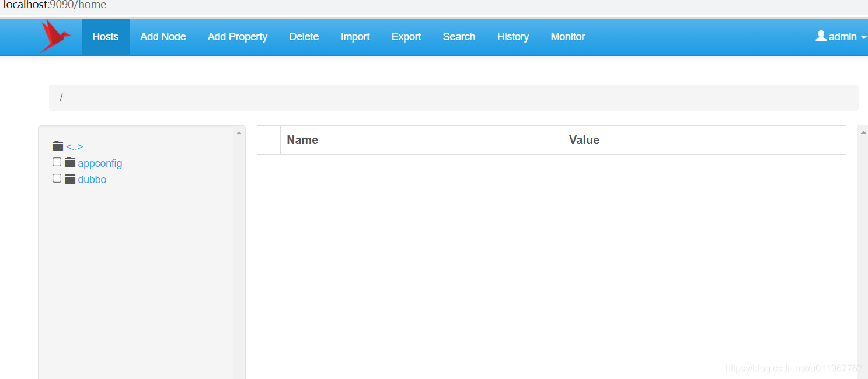The image size is (868, 379).
Task: Open the History page
Action: click(x=513, y=37)
